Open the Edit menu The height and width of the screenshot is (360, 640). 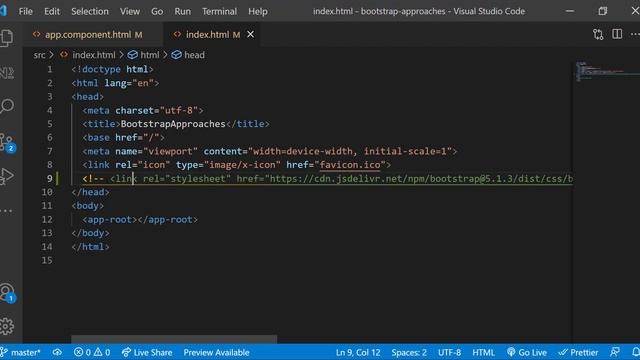[x=52, y=11]
